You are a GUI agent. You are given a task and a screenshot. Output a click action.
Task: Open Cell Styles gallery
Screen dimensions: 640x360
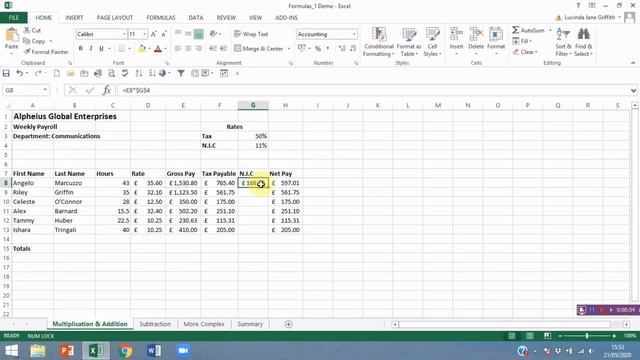432,42
